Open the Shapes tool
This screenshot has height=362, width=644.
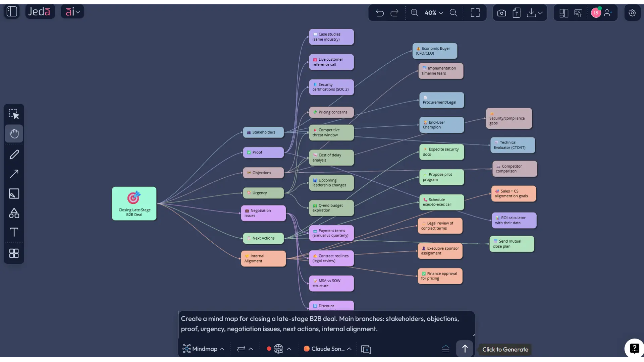click(x=14, y=213)
